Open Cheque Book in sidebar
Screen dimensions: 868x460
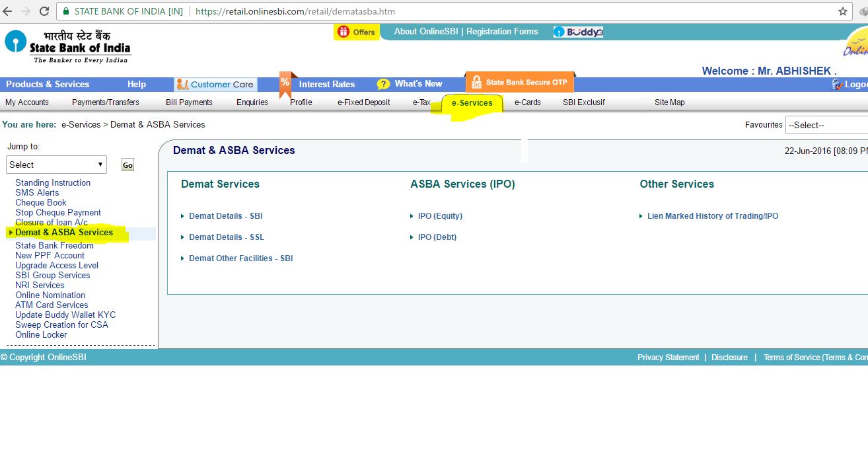pyautogui.click(x=41, y=203)
